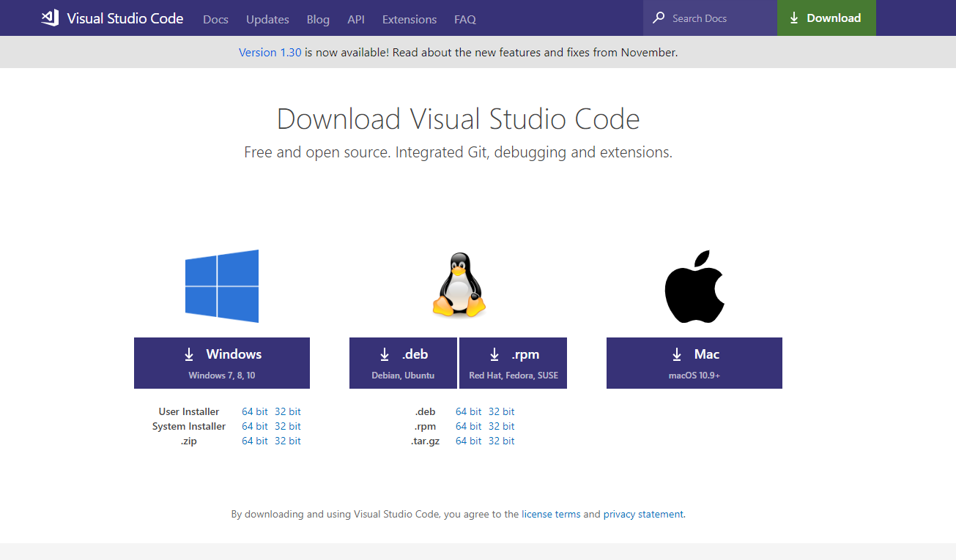
Task: Select Linux .deb 64 bit link
Action: click(469, 411)
